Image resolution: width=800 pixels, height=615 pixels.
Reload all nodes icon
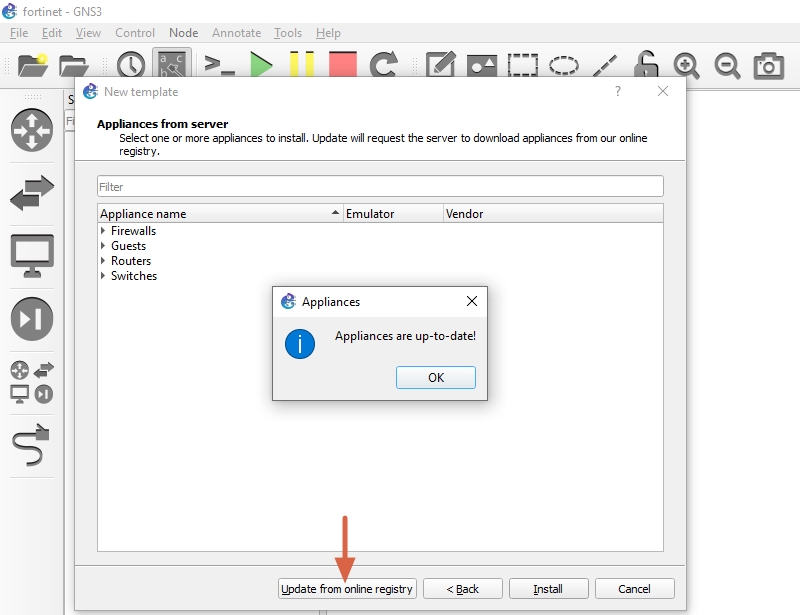[x=384, y=65]
